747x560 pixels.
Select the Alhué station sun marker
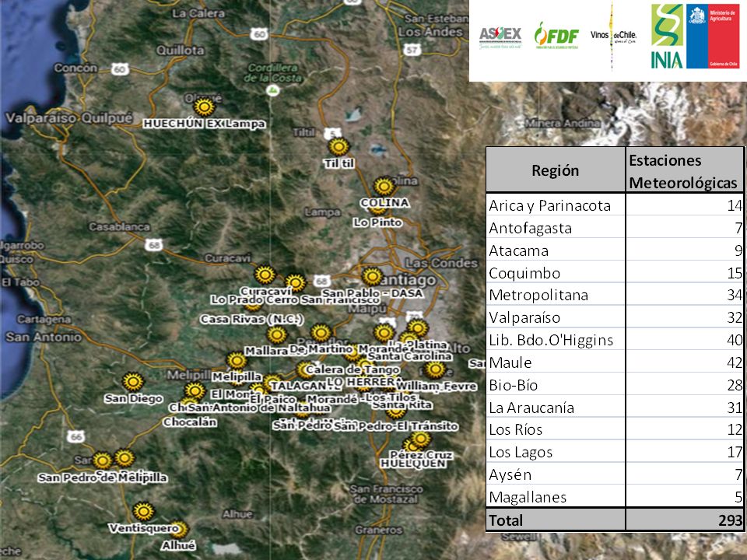pyautogui.click(x=180, y=529)
